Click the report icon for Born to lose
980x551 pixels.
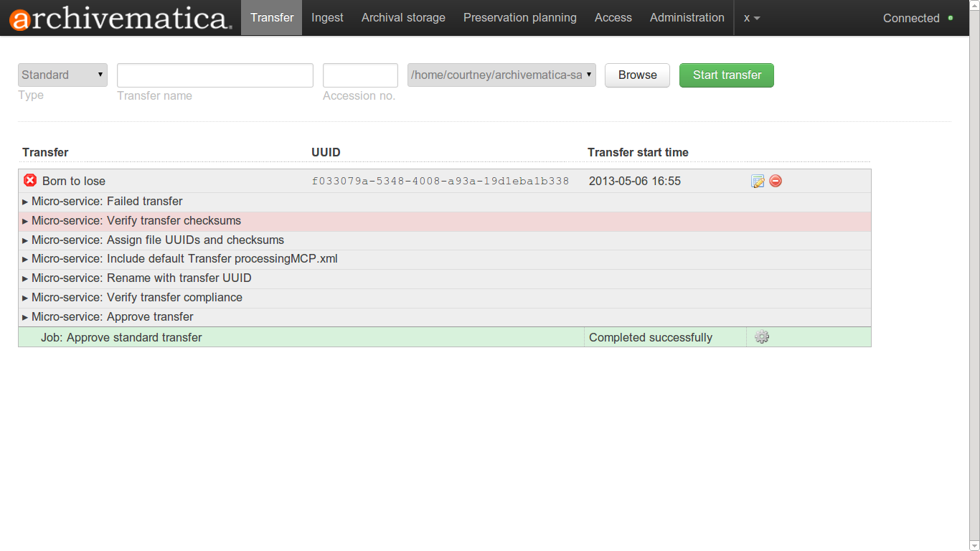(758, 182)
